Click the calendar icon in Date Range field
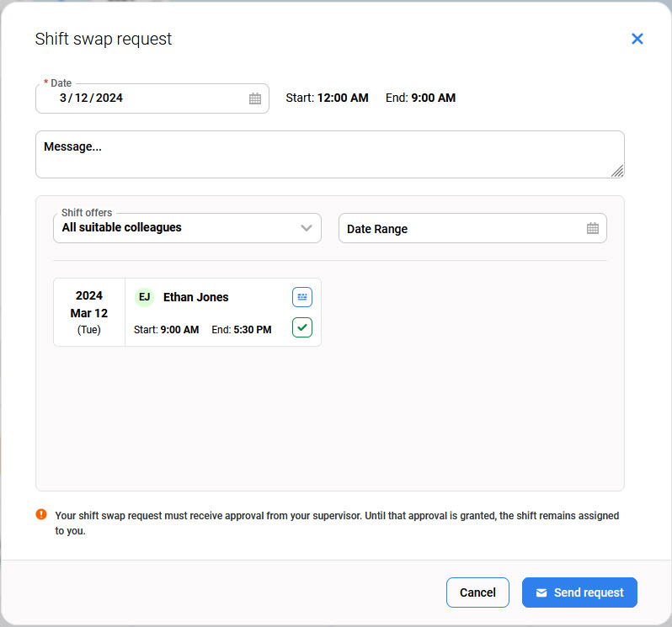Viewport: 672px width, 627px height. coord(592,228)
